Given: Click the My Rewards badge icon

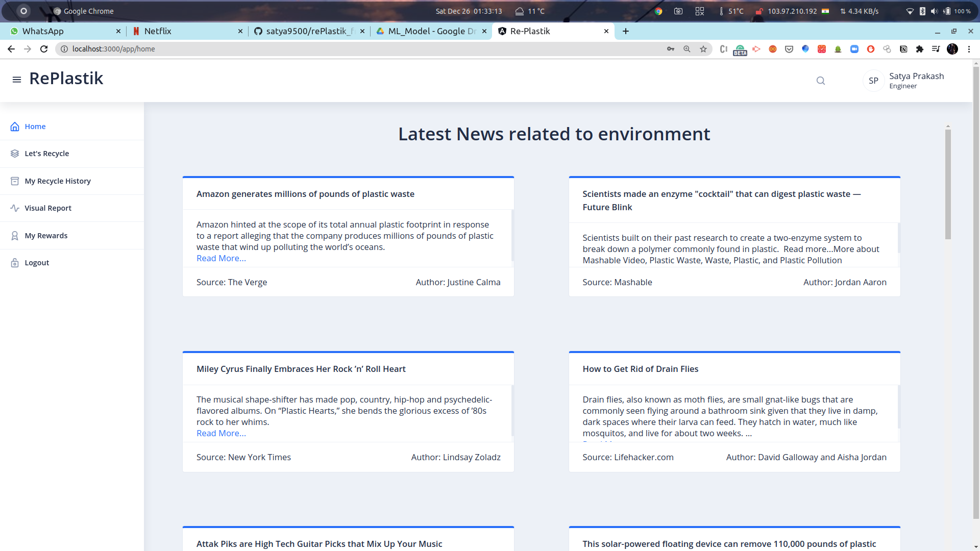Looking at the screenshot, I should tap(15, 236).
